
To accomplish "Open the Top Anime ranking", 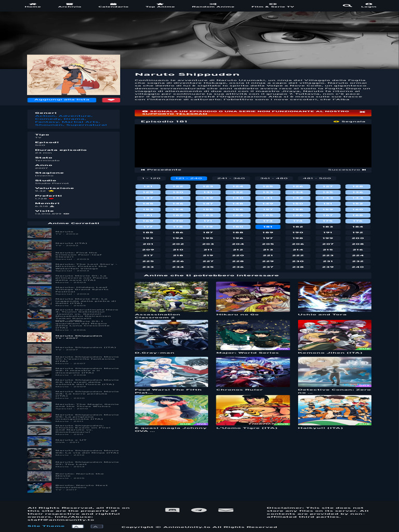I will [x=160, y=5].
